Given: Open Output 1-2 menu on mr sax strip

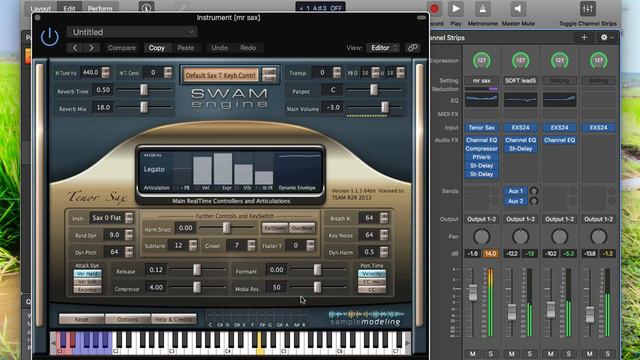Looking at the screenshot, I should [482, 219].
